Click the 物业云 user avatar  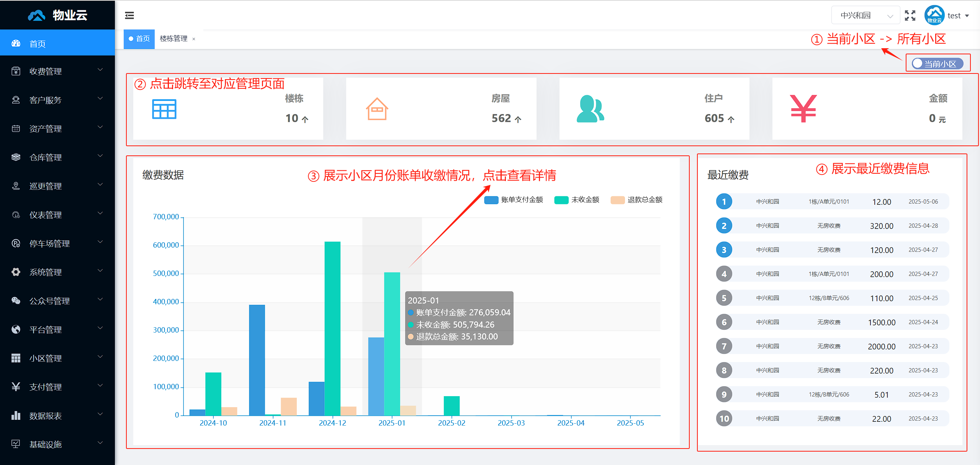pos(934,15)
